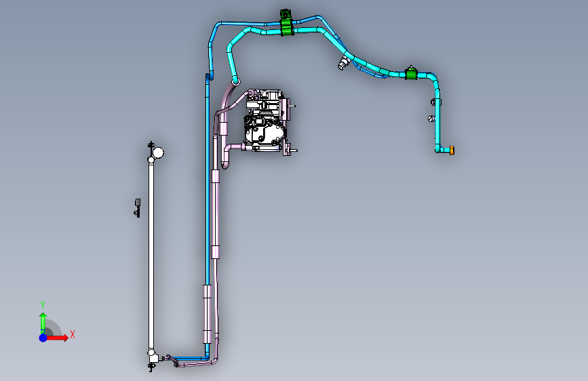Select the lower bolt beside right cyan pipe
The width and height of the screenshot is (588, 381).
[431, 119]
